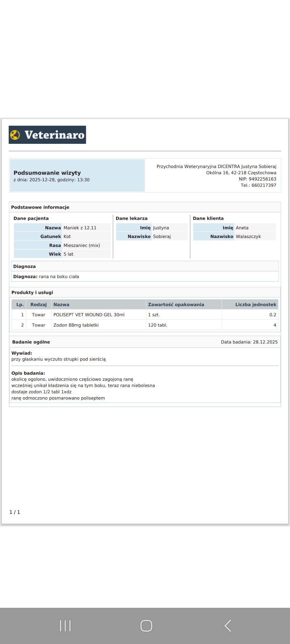Viewport: 290px width, 644px height.
Task: Select the Podsumowanie wizyty heading
Action: tap(47, 173)
